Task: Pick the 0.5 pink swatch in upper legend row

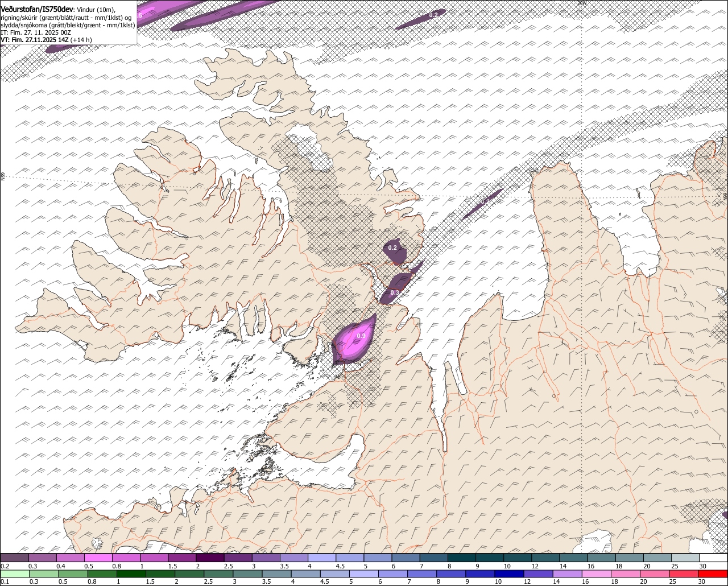Action: click(98, 558)
